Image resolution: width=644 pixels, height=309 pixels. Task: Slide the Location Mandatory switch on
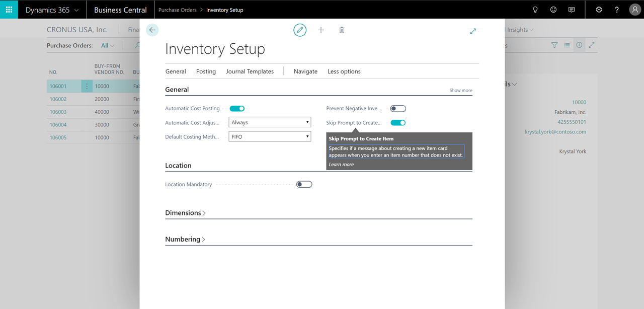point(304,184)
